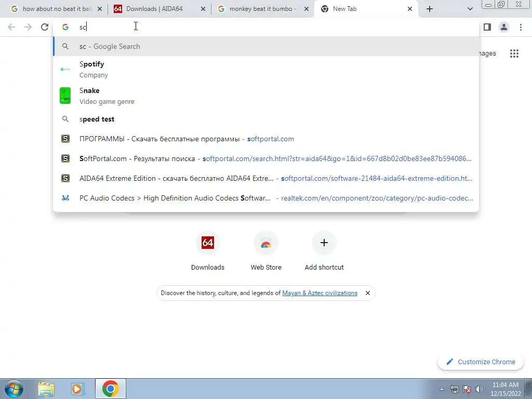Click the Add shortcut plus tile
This screenshot has height=399, width=532.
pos(324,251)
